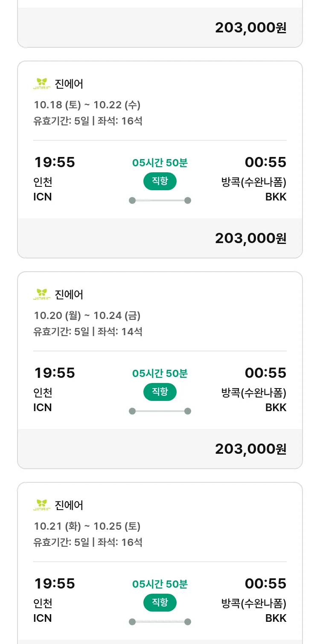This screenshot has width=320, height=644.
Task: Click route line under 10.20 flight's 직항 badge
Action: 160,411
